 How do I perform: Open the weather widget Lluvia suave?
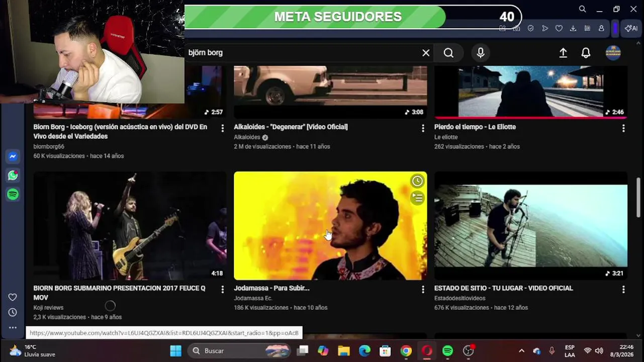33,351
